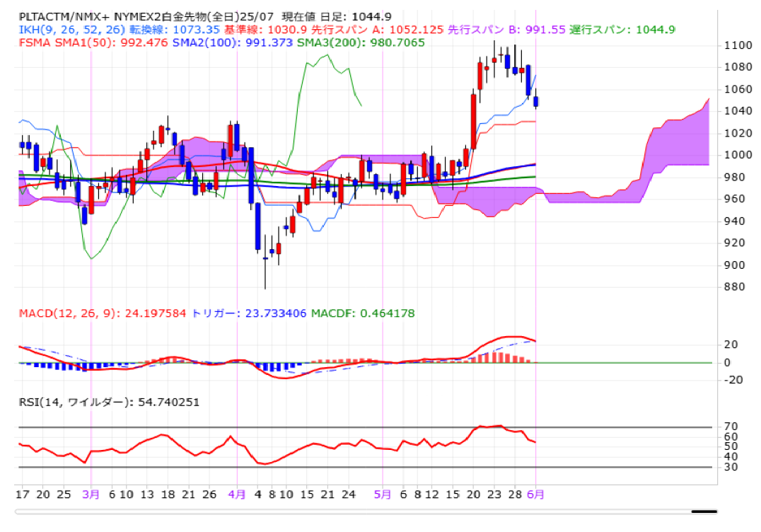Click the FSMA SMA1(50): 992.476 label
The height and width of the screenshot is (532, 761).
pos(93,42)
